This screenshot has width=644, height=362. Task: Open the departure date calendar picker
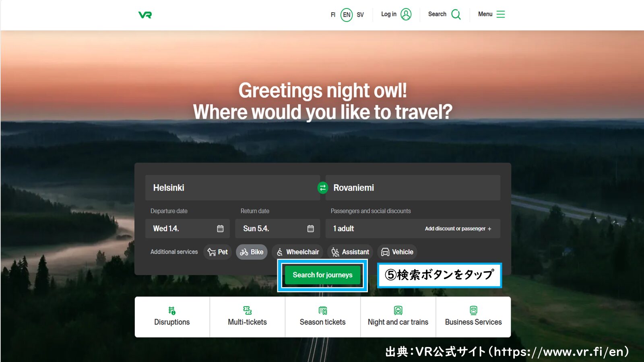[220, 228]
